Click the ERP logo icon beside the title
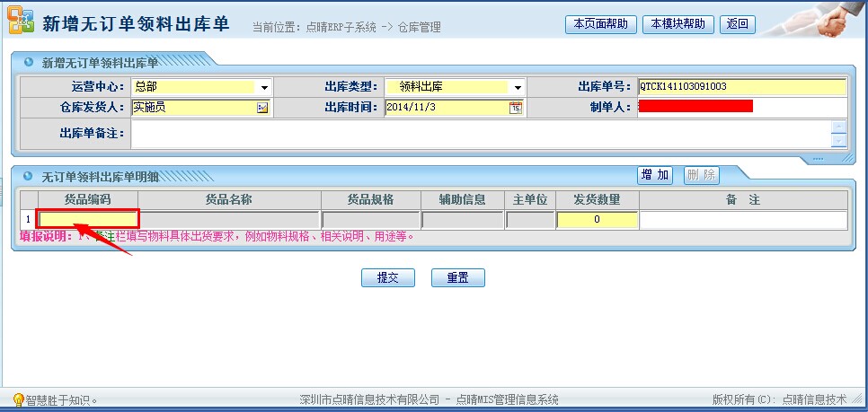 click(x=21, y=23)
